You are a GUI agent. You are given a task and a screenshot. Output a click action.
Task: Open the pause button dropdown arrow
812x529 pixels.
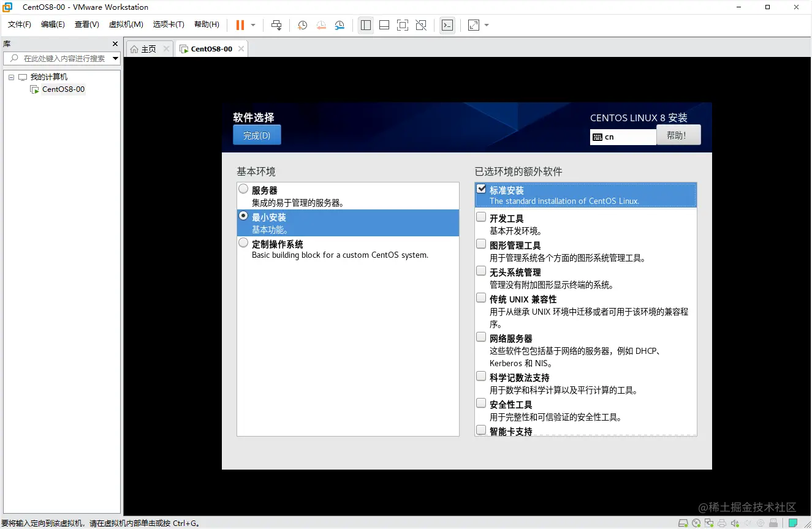[x=252, y=25]
